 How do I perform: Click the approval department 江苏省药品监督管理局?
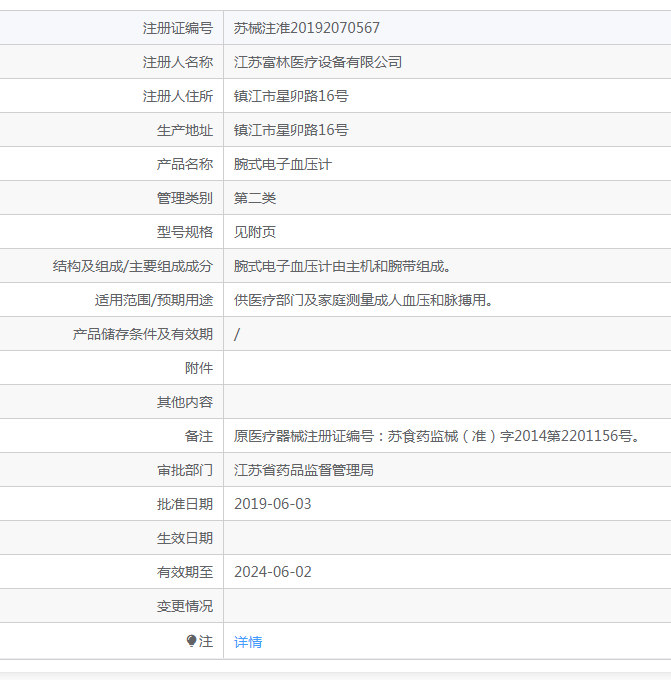(x=304, y=470)
